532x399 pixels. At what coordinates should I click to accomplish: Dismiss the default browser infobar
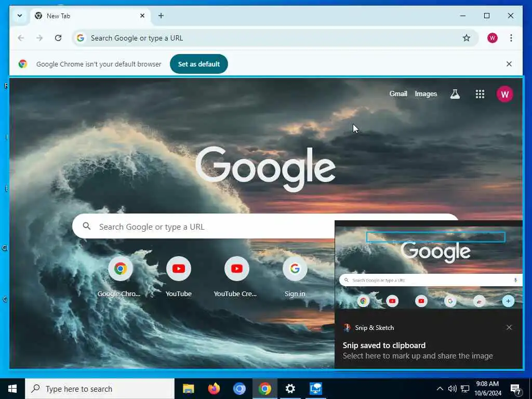point(509,64)
